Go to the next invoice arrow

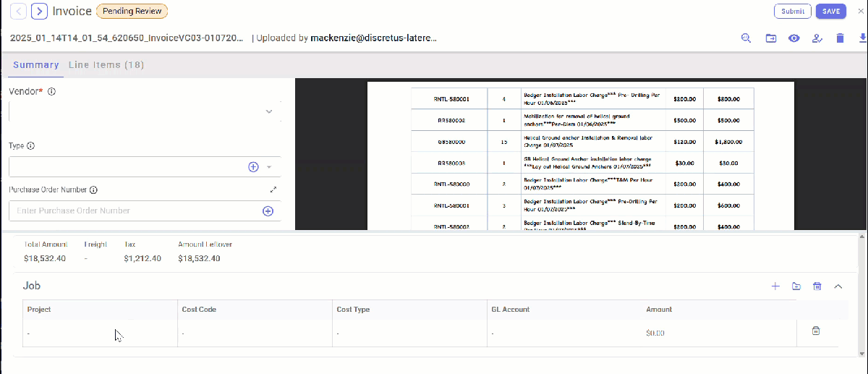click(40, 11)
